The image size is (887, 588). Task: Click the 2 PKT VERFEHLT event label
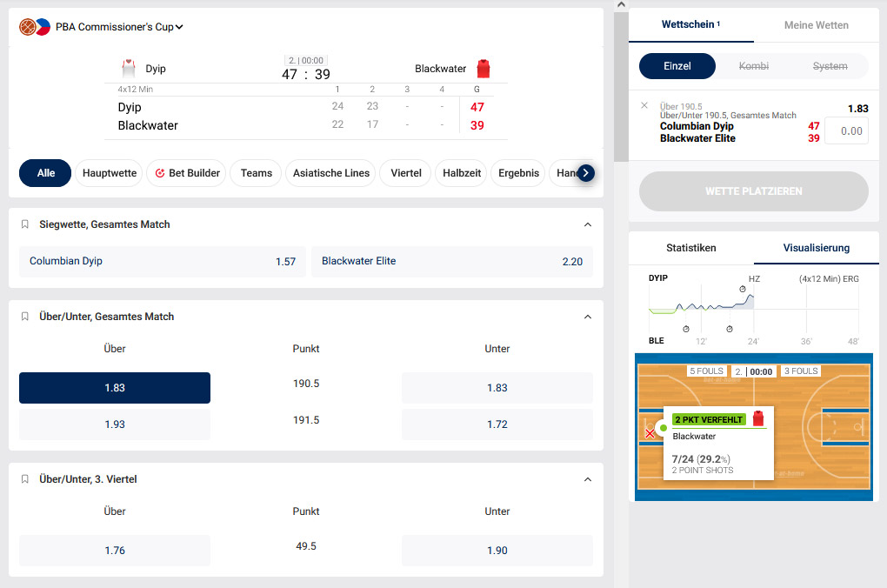[709, 419]
